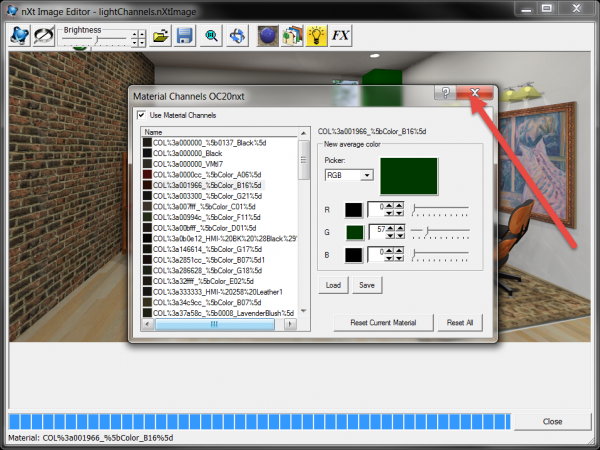Click horizontal scrollbar left arrow in list

tap(148, 324)
